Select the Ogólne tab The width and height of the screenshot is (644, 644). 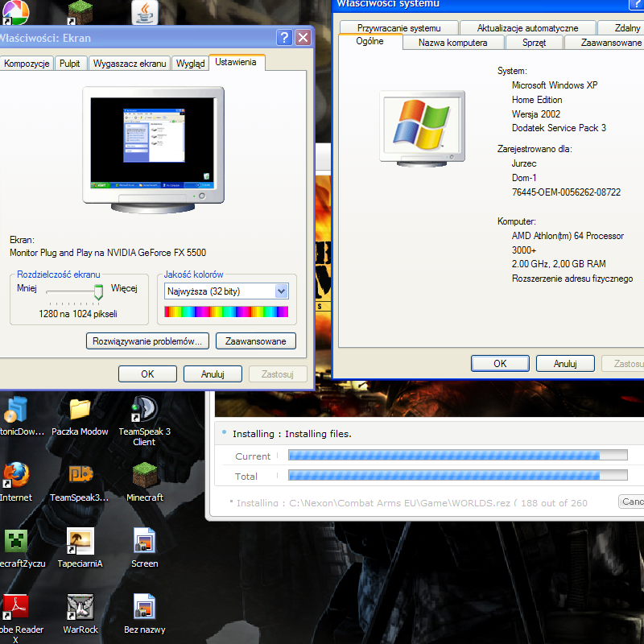point(369,41)
